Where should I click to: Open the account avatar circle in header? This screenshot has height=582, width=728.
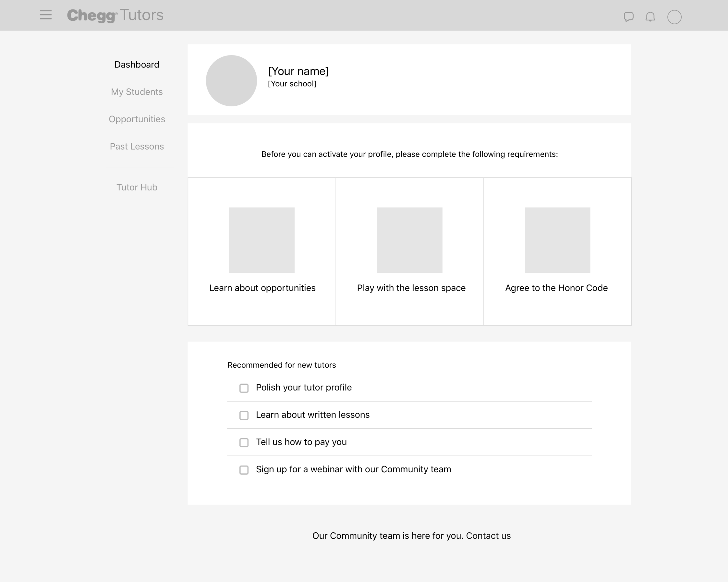(x=674, y=17)
